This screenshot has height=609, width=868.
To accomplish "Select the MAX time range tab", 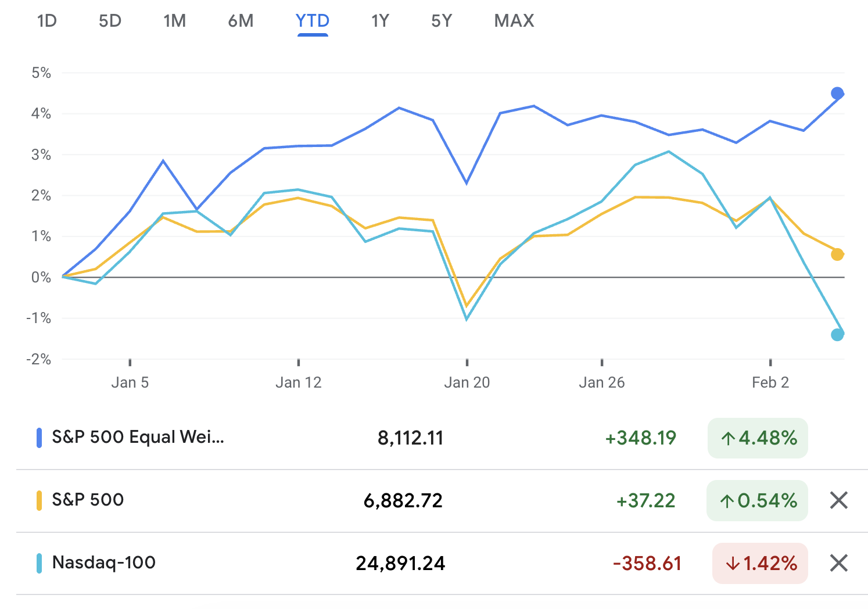I will click(x=514, y=21).
